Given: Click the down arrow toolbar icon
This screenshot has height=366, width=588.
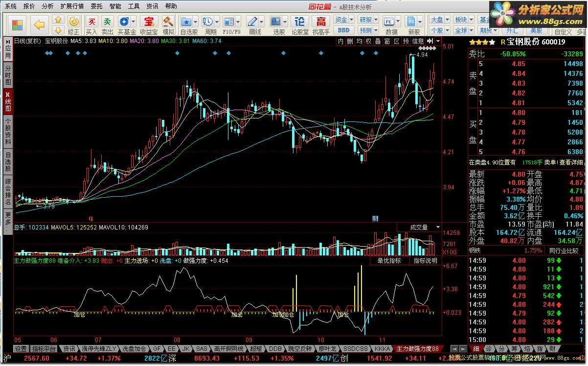Looking at the screenshot, I should [x=58, y=31].
